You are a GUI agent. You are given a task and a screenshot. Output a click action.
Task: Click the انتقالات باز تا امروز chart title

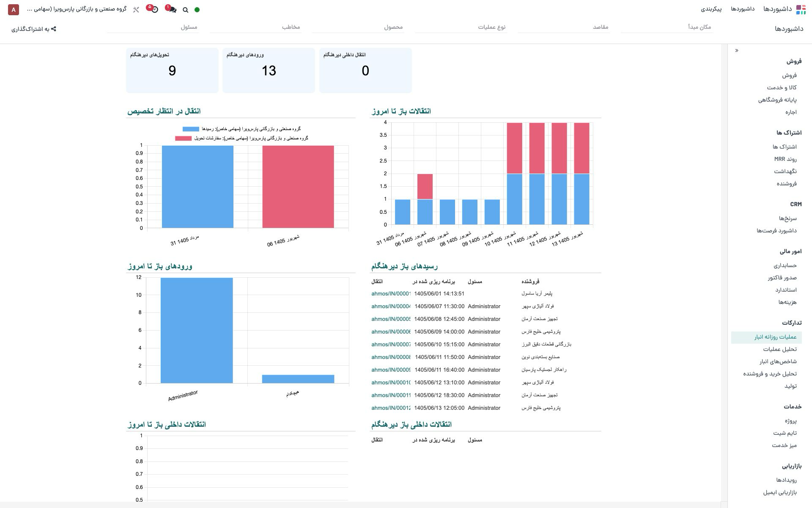[x=401, y=111]
